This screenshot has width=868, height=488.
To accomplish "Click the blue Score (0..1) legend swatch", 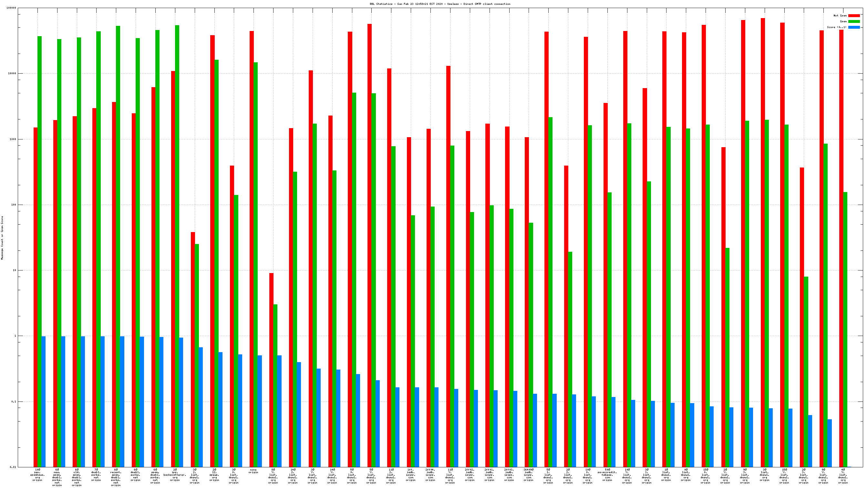I will 854,27.
